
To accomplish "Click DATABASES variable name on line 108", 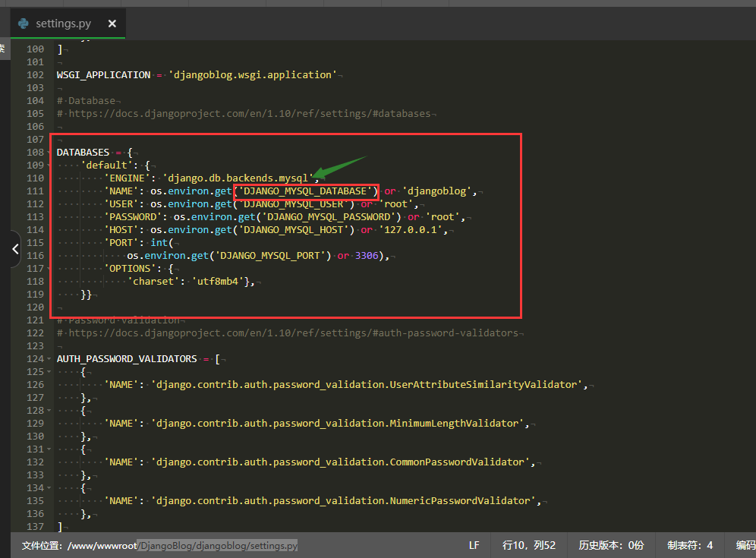I will pos(83,153).
